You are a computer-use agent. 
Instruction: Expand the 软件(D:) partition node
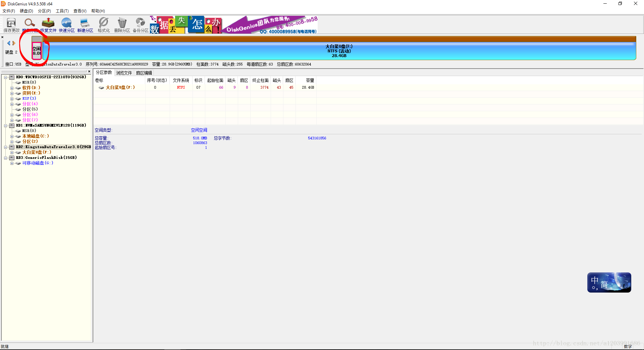click(x=12, y=88)
